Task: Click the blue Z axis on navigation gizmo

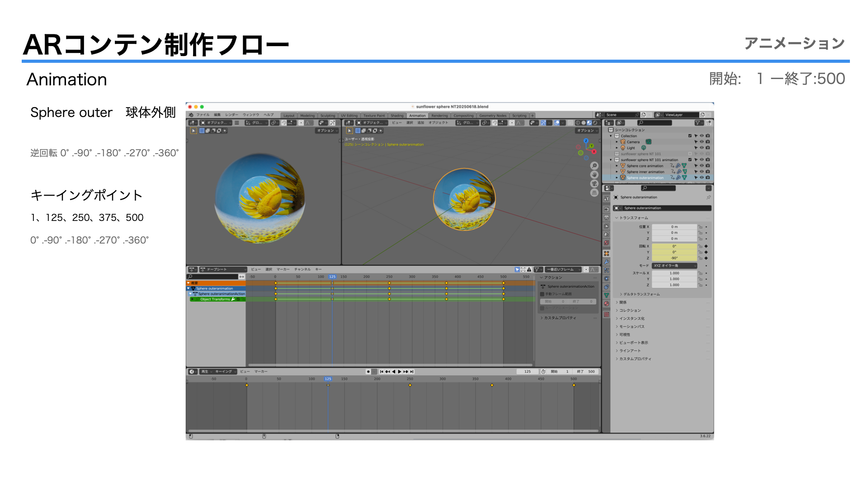Action: 586,141
